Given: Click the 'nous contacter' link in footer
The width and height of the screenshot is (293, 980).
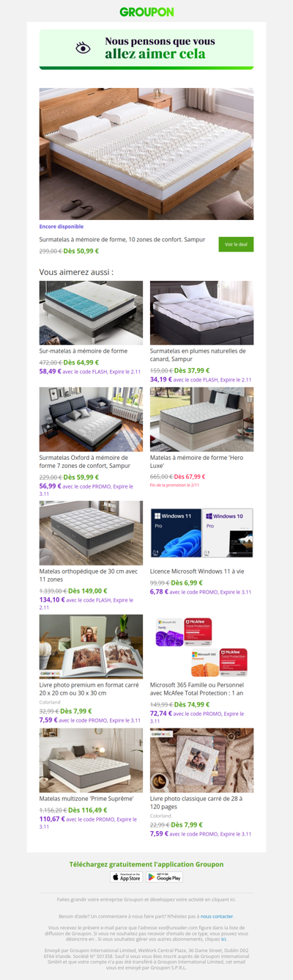Looking at the screenshot, I should 217,916.
